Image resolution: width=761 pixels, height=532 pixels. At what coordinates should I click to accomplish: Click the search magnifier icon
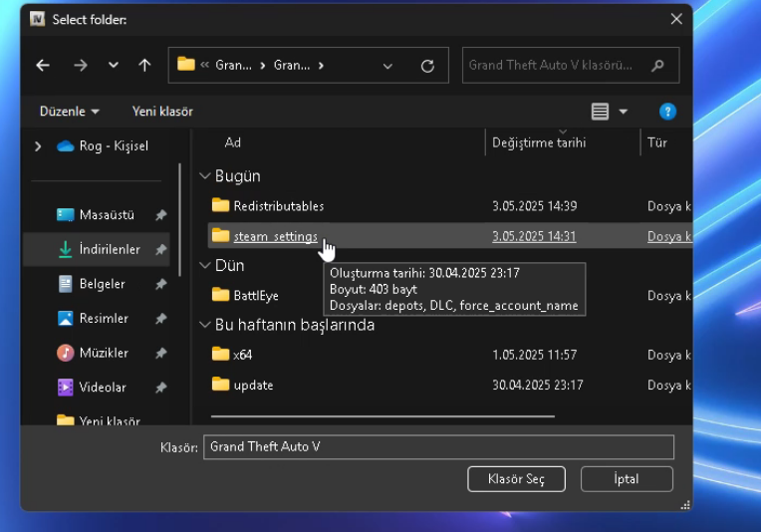(657, 65)
